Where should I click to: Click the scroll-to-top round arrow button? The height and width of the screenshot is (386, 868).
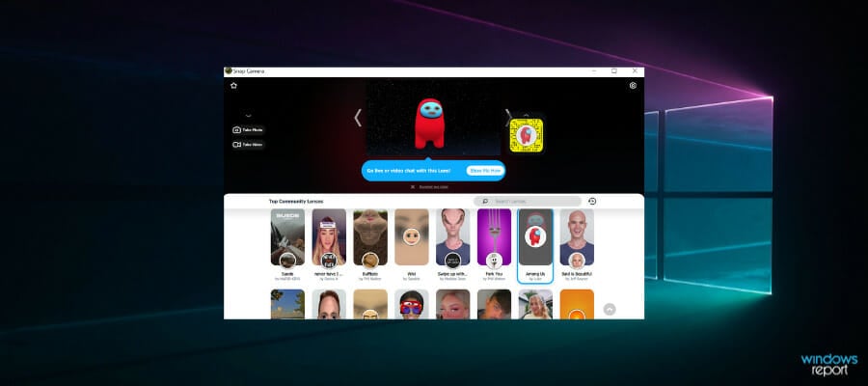[610, 310]
